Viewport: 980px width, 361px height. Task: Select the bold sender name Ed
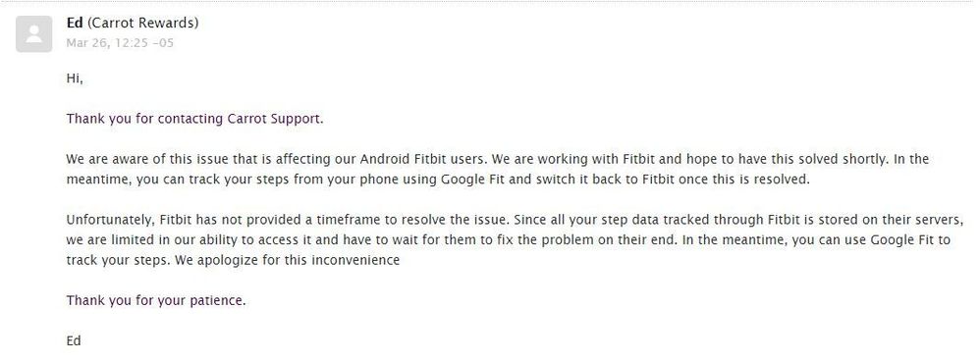[75, 24]
